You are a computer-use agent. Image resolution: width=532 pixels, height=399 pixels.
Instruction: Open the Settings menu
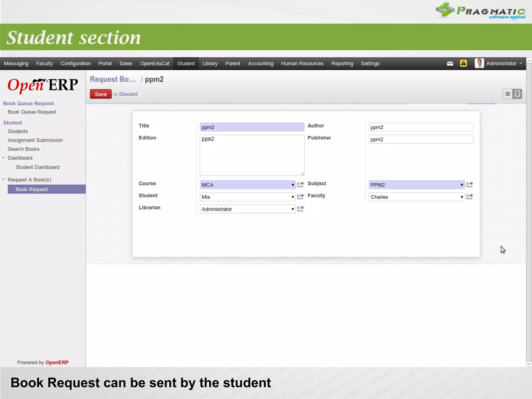(x=370, y=64)
